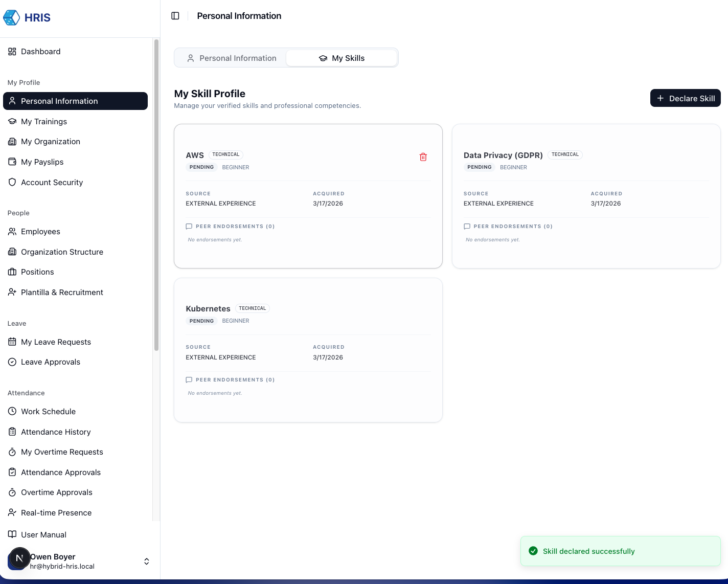This screenshot has width=728, height=584.
Task: Toggle sidebar panel collapse icon
Action: (175, 16)
